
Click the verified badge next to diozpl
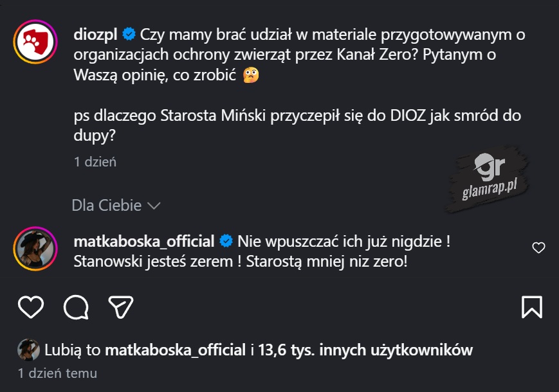[129, 34]
